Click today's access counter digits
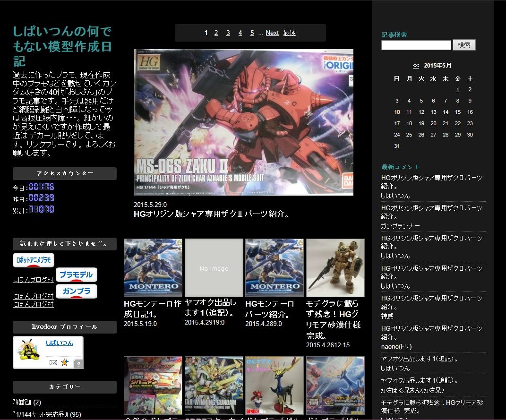Screen dimensions: 506x420 point(41,187)
